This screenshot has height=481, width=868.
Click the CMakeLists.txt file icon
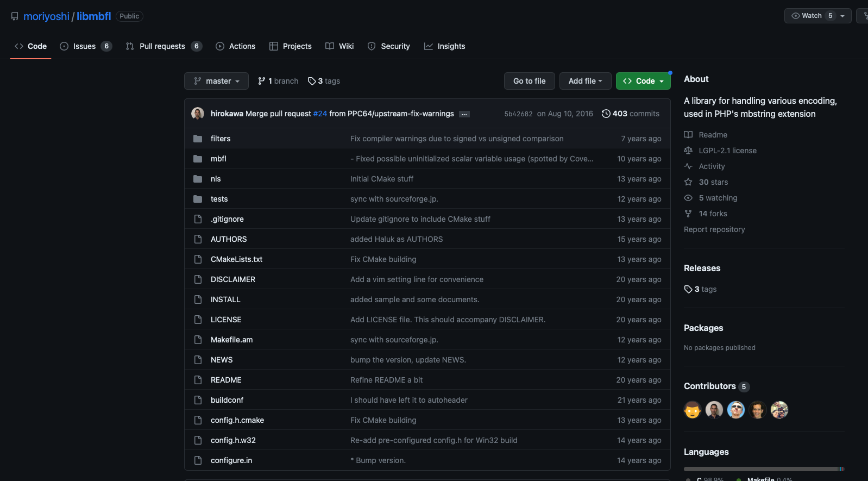click(198, 259)
